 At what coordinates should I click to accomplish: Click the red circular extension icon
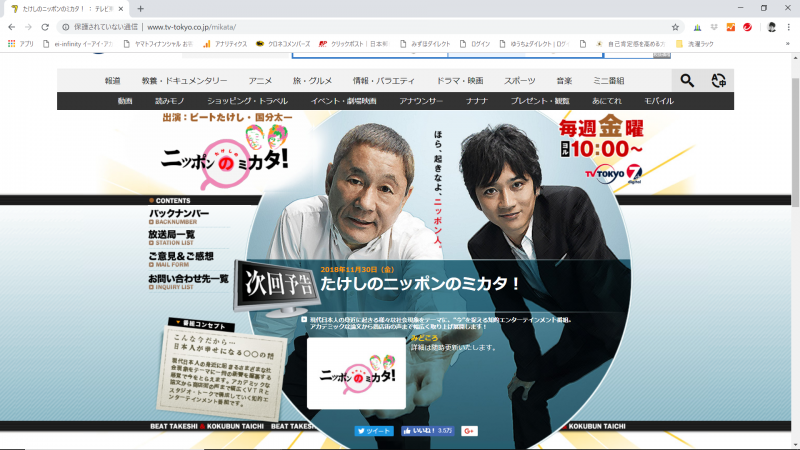pos(747,27)
